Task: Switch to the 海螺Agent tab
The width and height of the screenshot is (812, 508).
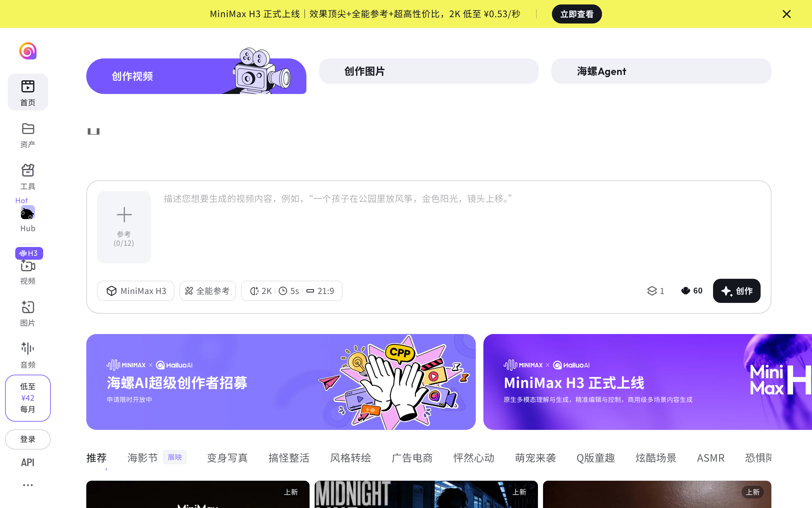Action: click(661, 71)
